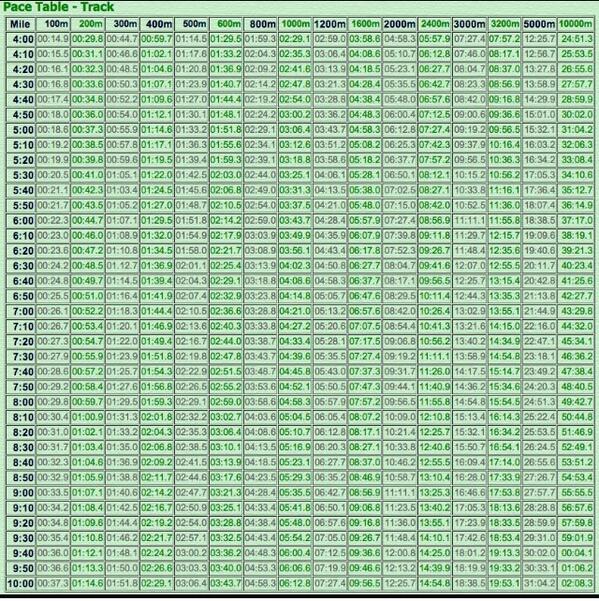Screen dimensions: 599x601
Task: Select 00:27.3 in the 7:20 row
Action: (53, 342)
